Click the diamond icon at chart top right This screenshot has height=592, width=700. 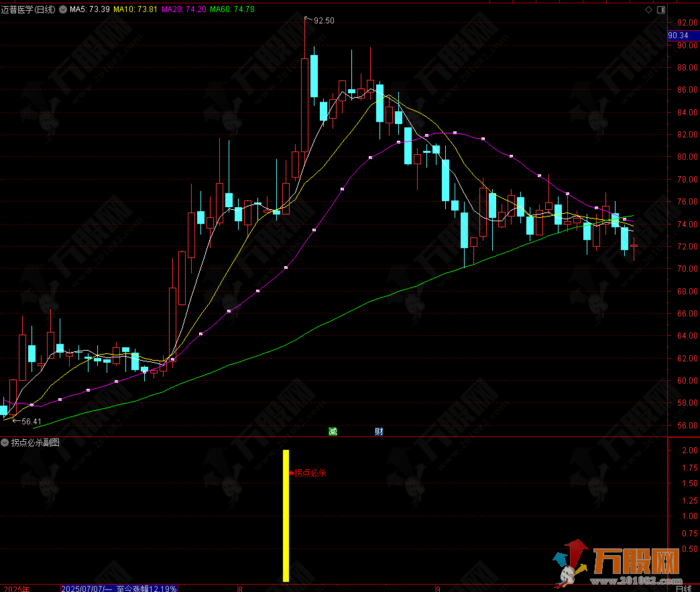[648, 10]
